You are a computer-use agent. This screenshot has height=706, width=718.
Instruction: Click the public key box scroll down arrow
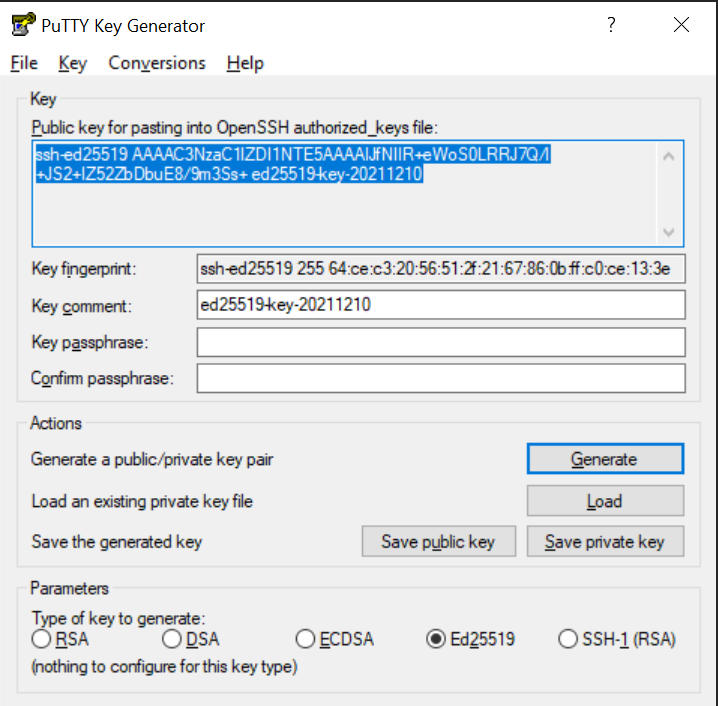(x=669, y=232)
